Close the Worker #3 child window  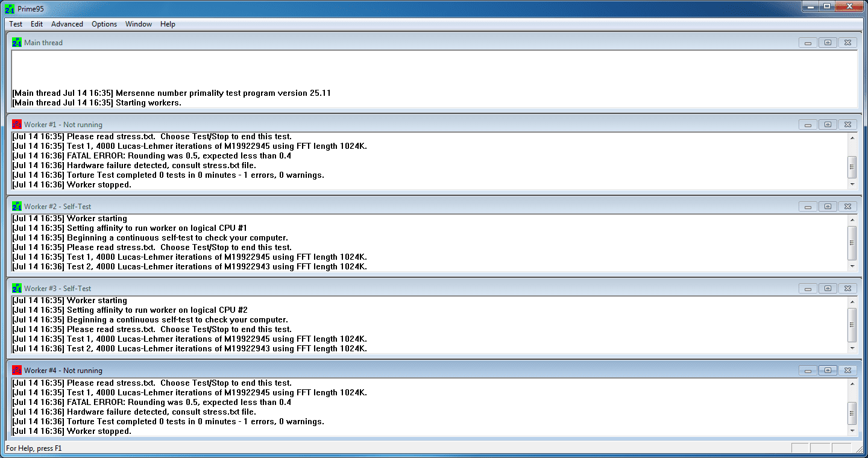(x=848, y=289)
